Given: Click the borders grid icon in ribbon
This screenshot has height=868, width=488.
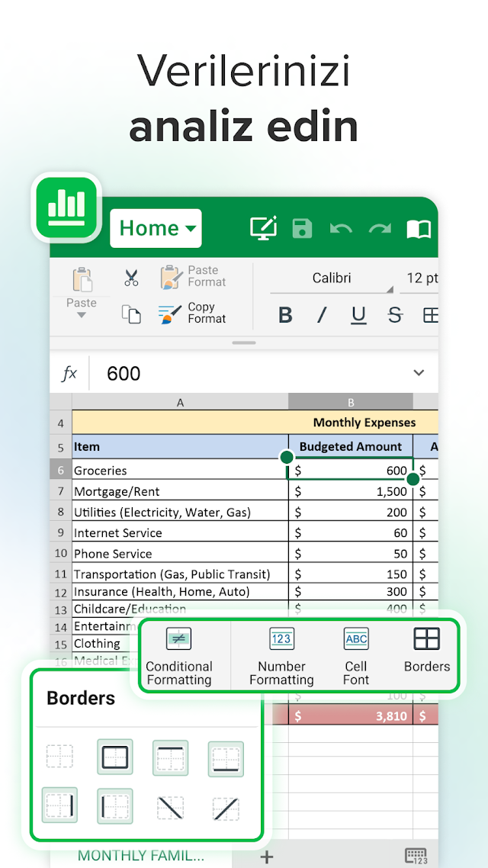Looking at the screenshot, I should click(x=431, y=315).
